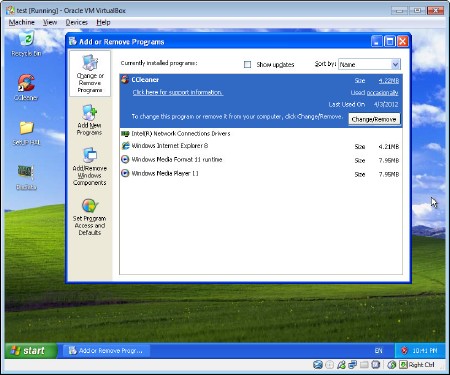Click the Change/Remove button for CCleaner
450x375 pixels.
pyautogui.click(x=374, y=119)
